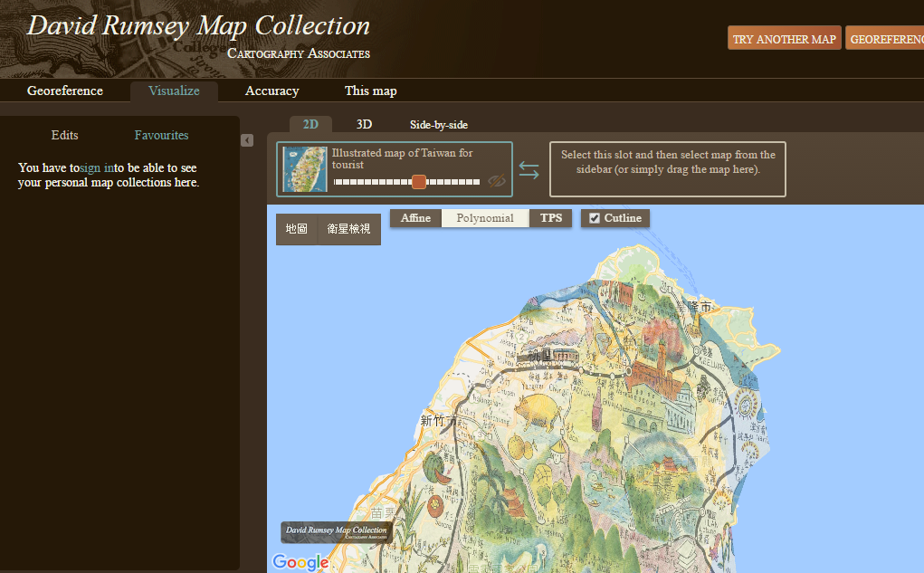Open the Edits sidebar tab
The height and width of the screenshot is (573, 924).
pos(65,135)
